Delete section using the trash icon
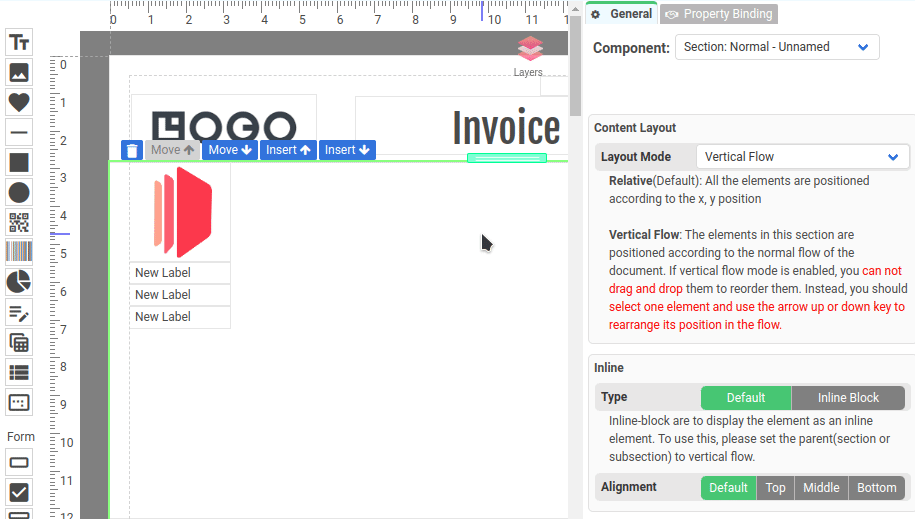Image resolution: width=915 pixels, height=519 pixels. (132, 150)
